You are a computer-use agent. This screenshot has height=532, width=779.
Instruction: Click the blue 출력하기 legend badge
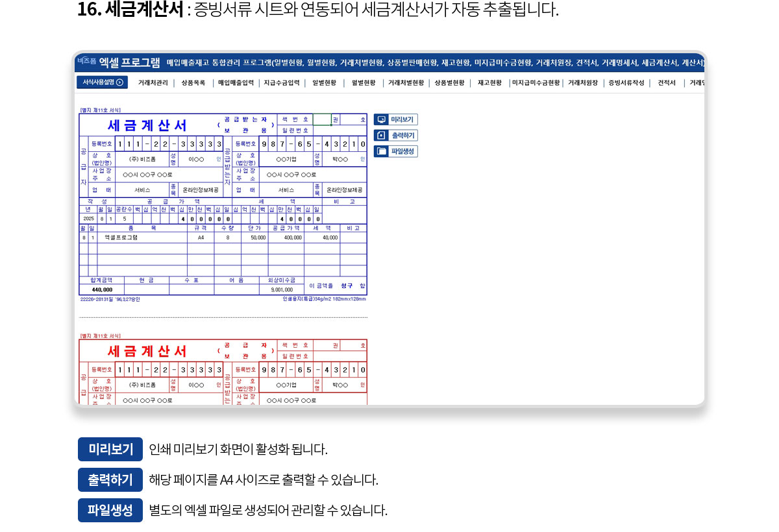click(x=110, y=479)
